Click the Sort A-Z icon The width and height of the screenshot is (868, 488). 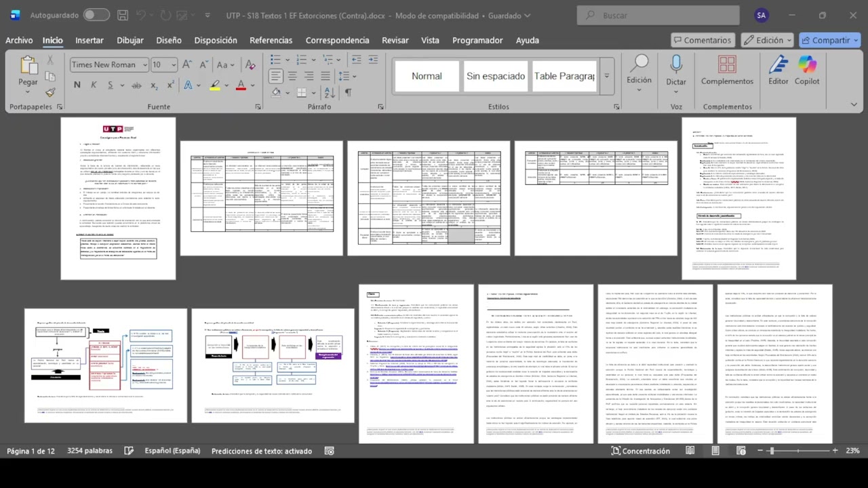(330, 92)
